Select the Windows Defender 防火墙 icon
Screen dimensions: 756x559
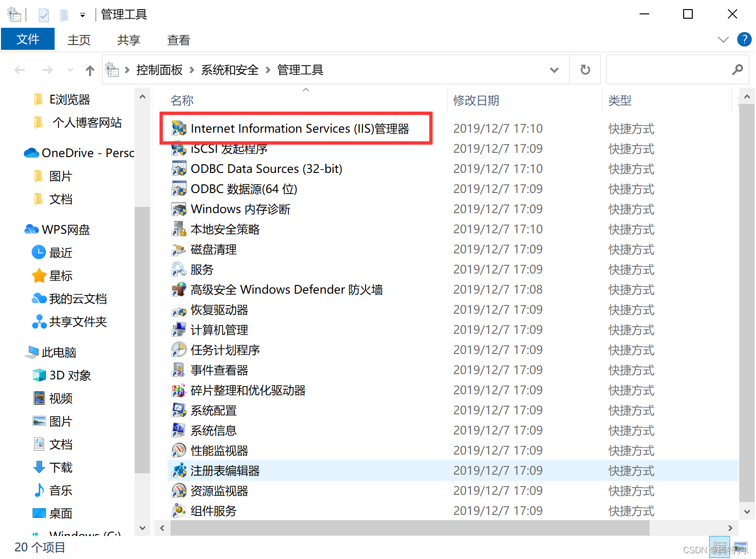179,290
